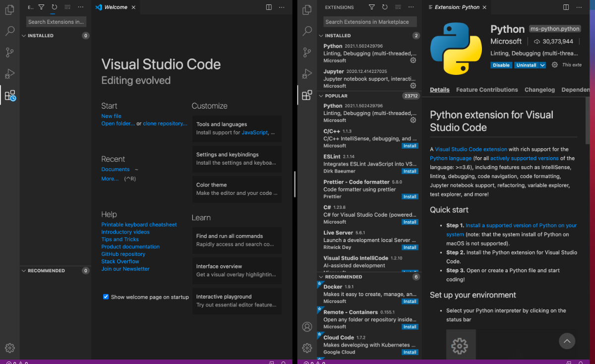Click Python language link in description
This screenshot has width=595, height=364.
[451, 158]
